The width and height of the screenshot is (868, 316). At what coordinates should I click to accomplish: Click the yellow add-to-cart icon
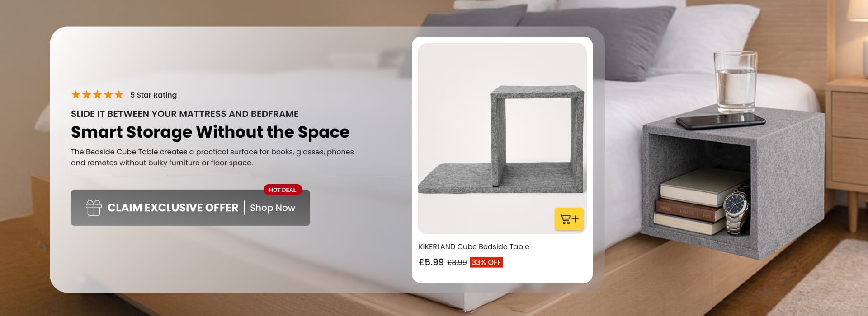click(x=569, y=219)
